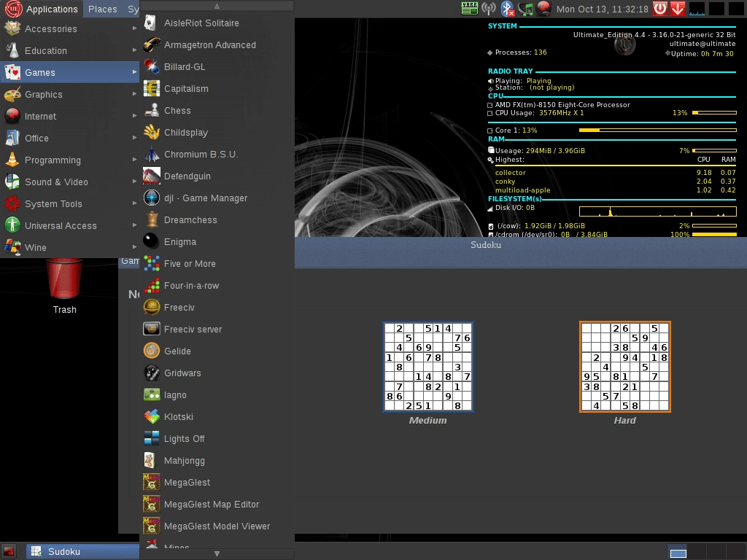Launch Enigma black ball icon
747x560 pixels.
(x=152, y=242)
